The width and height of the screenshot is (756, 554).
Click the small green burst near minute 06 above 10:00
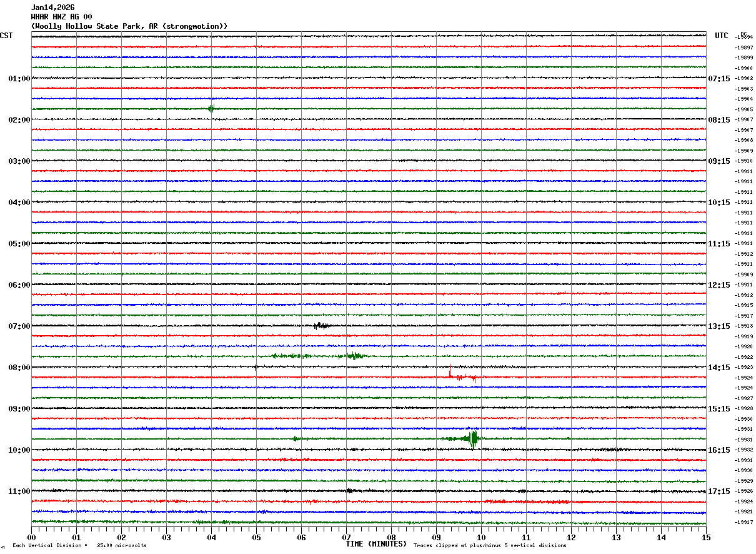[x=296, y=439]
